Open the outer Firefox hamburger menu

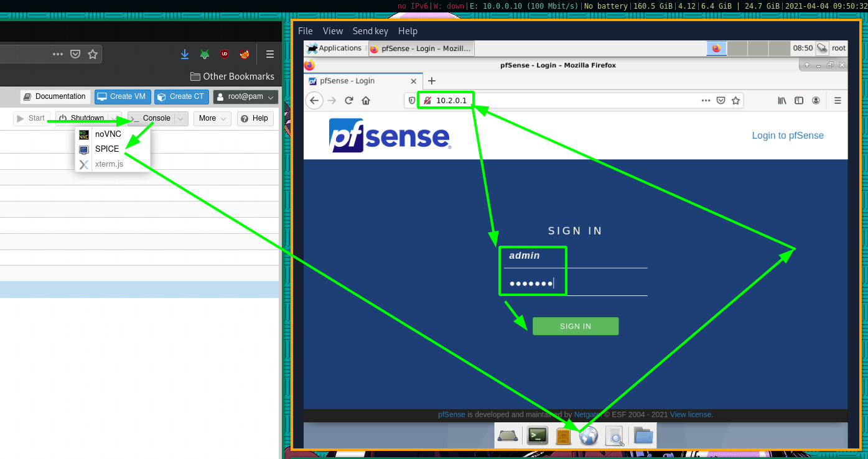point(270,54)
